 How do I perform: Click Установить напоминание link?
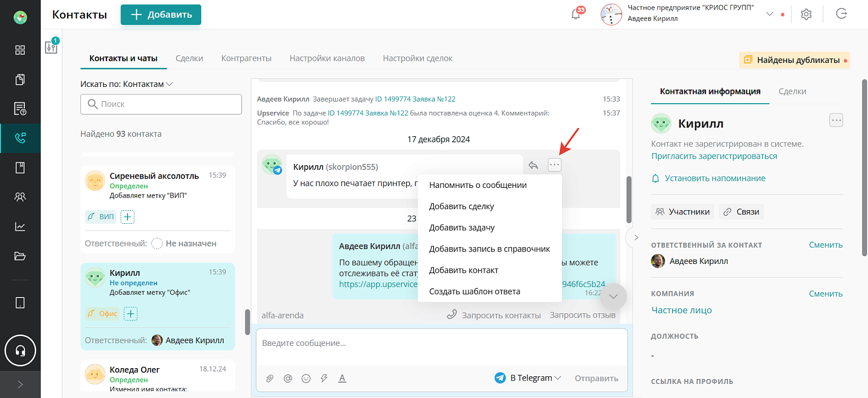pos(709,178)
